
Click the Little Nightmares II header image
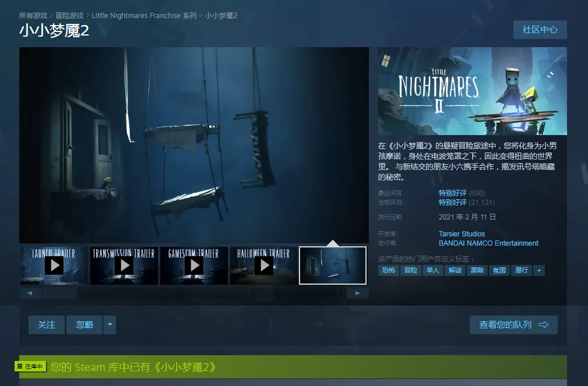click(x=472, y=91)
